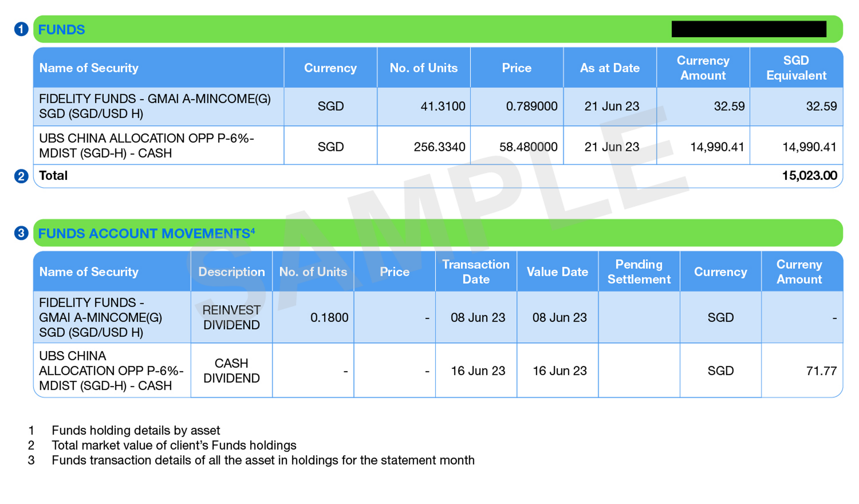Click Price header in Movements table

pyautogui.click(x=395, y=272)
